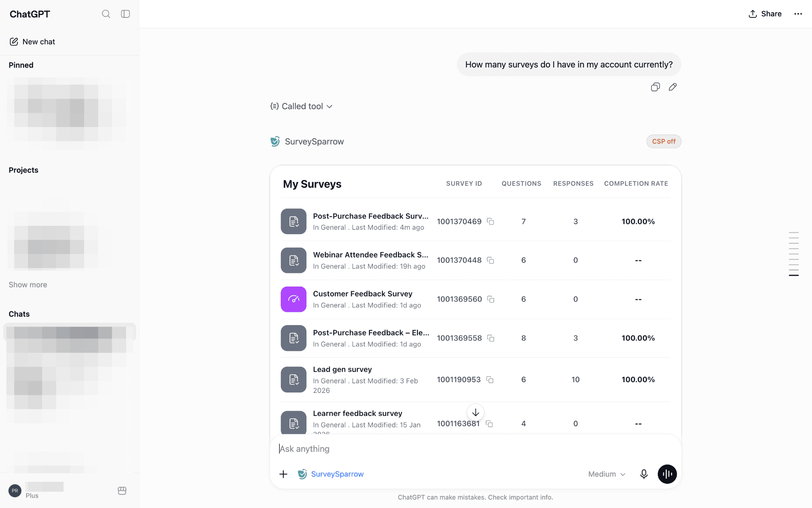Start a New chat
Viewport: 812px width, 508px height.
tap(32, 42)
